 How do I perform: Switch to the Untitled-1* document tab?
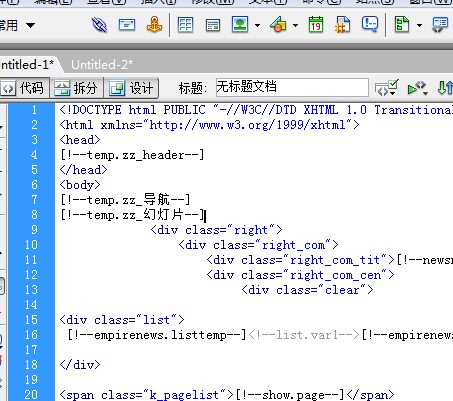click(28, 65)
